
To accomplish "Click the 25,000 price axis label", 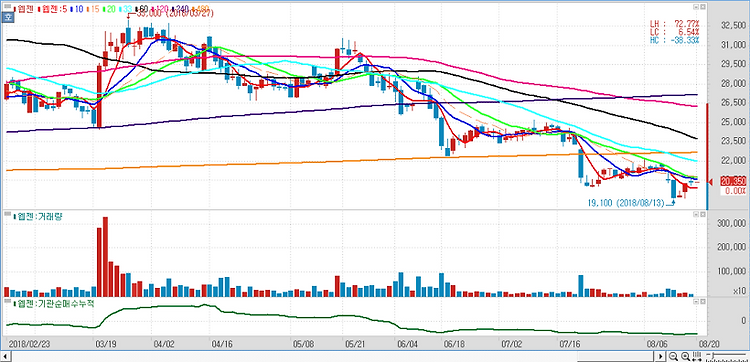I will click(x=733, y=122).
